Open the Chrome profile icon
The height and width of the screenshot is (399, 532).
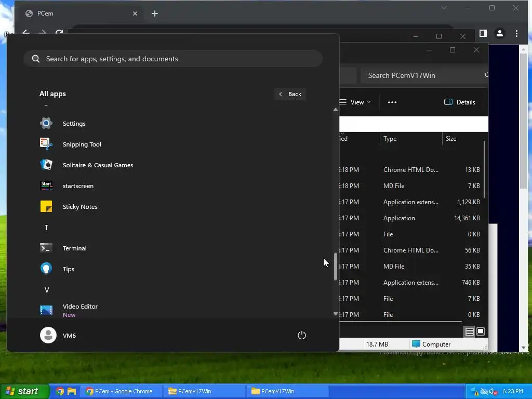click(x=499, y=33)
